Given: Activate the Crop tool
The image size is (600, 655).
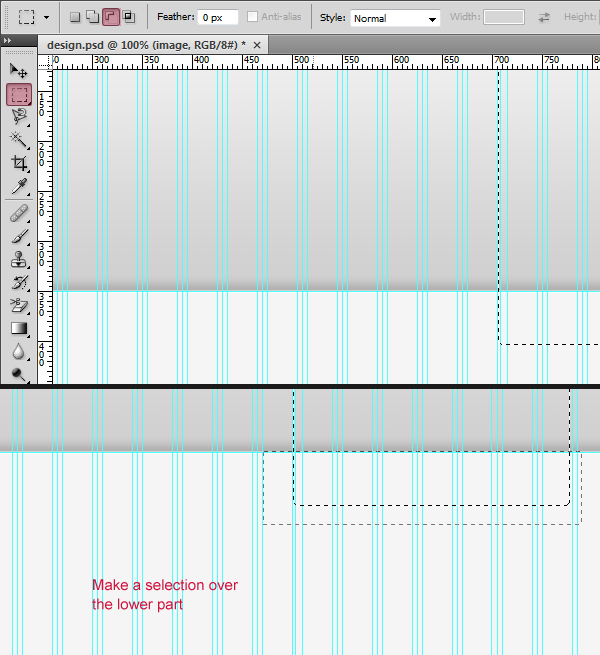Looking at the screenshot, I should [x=18, y=163].
